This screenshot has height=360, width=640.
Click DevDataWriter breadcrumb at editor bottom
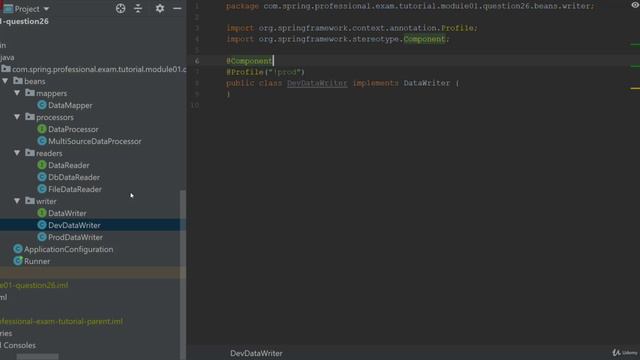[x=256, y=353]
